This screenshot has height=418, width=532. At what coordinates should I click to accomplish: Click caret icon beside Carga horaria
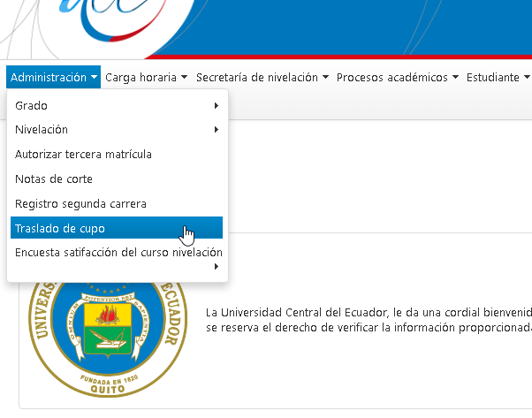coord(184,78)
